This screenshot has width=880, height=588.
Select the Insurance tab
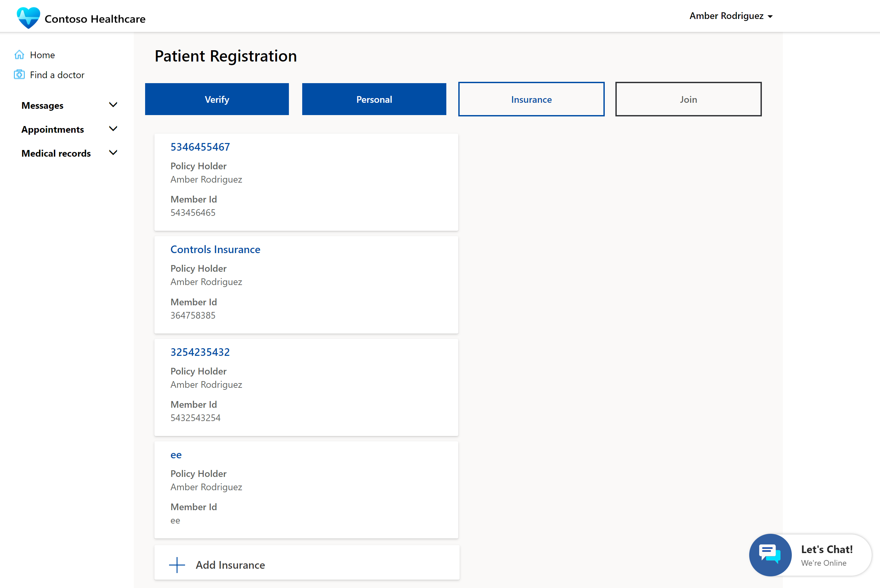pos(531,99)
